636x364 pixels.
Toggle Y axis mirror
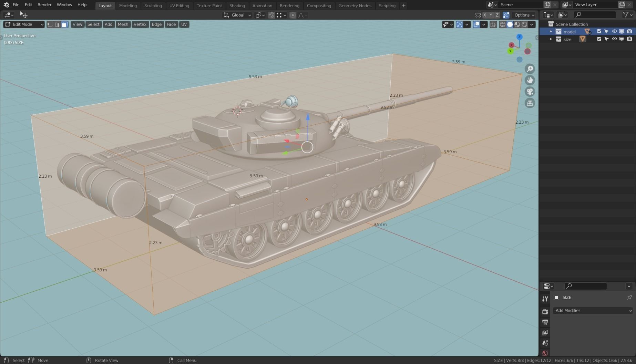click(491, 15)
